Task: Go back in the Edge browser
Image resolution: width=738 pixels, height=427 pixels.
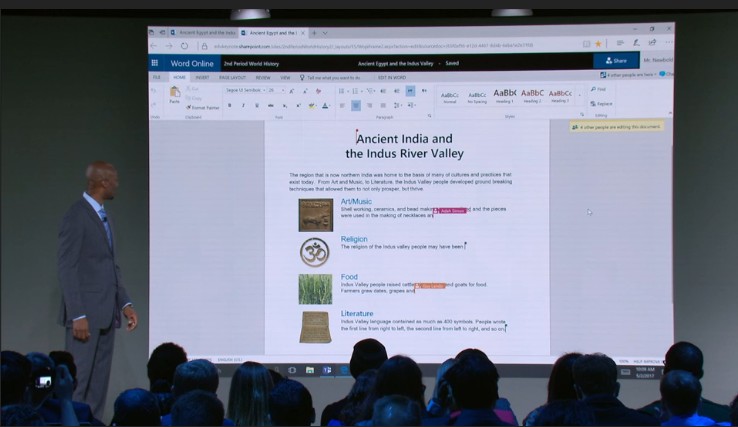Action: tap(153, 46)
